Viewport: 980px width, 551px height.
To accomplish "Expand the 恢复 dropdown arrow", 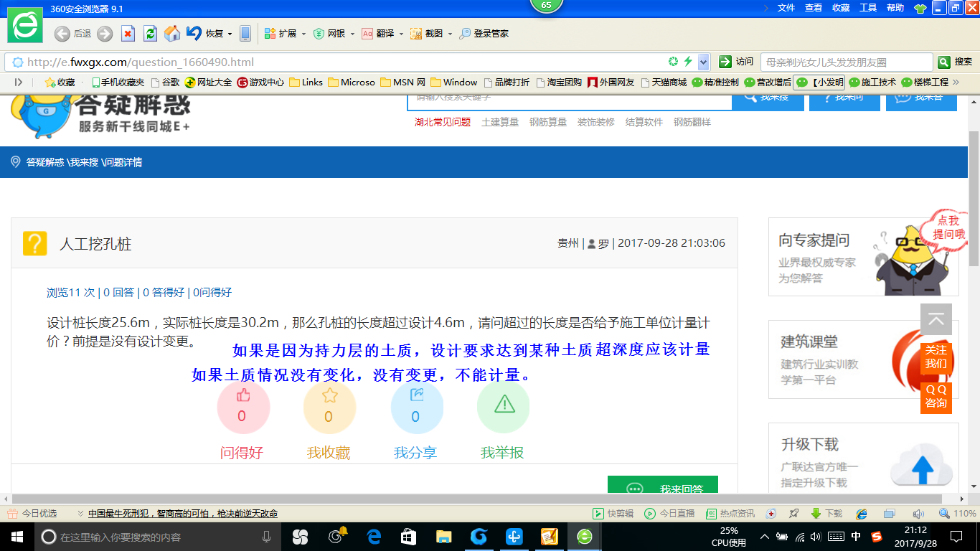I will click(230, 34).
